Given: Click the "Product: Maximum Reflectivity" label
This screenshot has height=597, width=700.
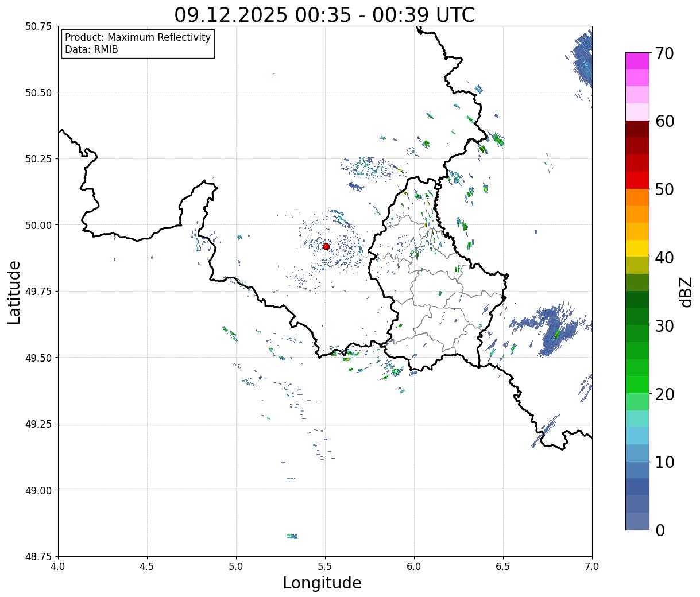Looking at the screenshot, I should [138, 37].
